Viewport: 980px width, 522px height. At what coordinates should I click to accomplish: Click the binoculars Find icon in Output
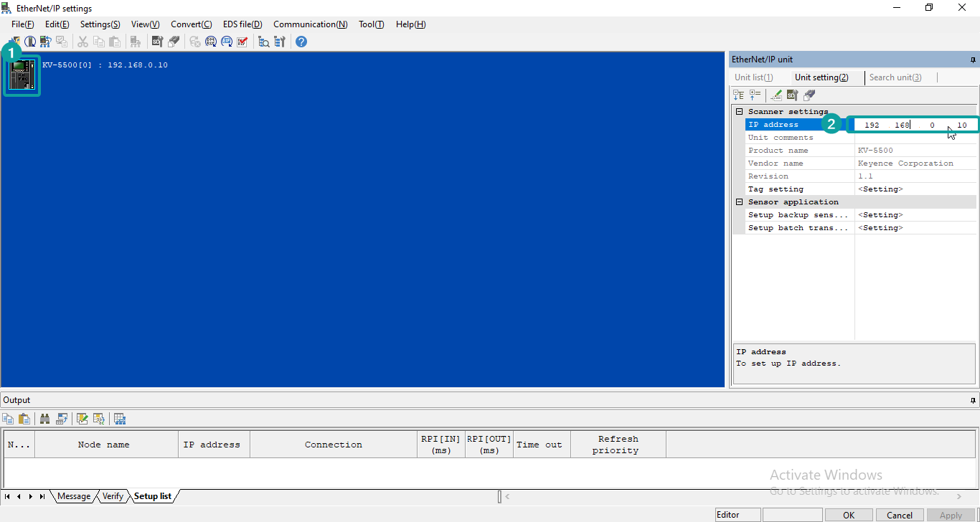(45, 419)
